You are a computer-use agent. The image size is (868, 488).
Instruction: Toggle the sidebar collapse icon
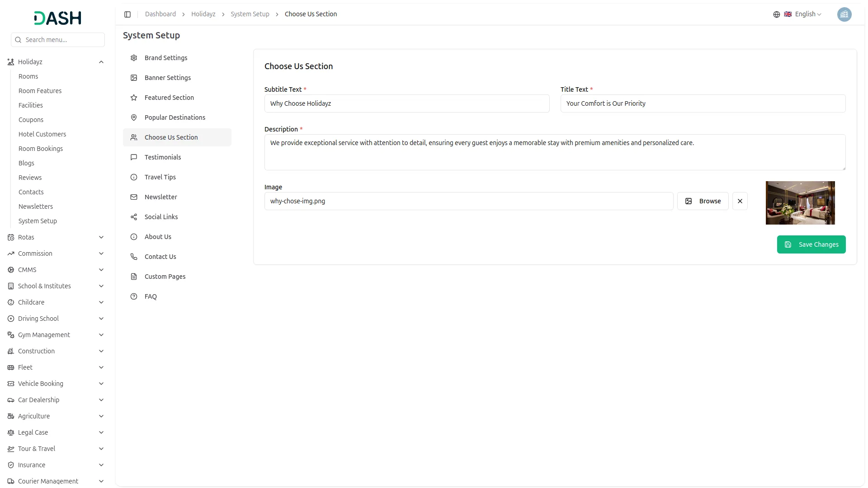127,14
